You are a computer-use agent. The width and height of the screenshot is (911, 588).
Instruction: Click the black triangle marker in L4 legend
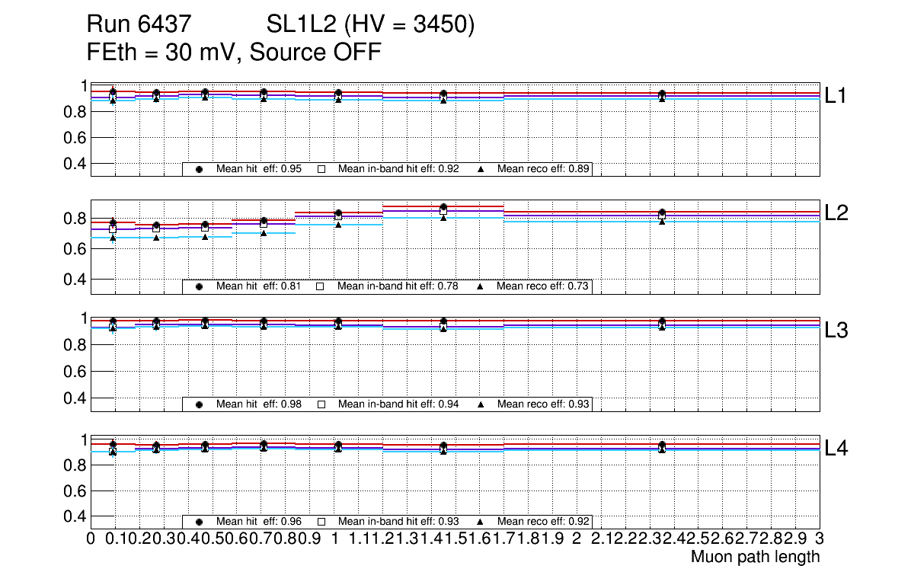pos(481,522)
